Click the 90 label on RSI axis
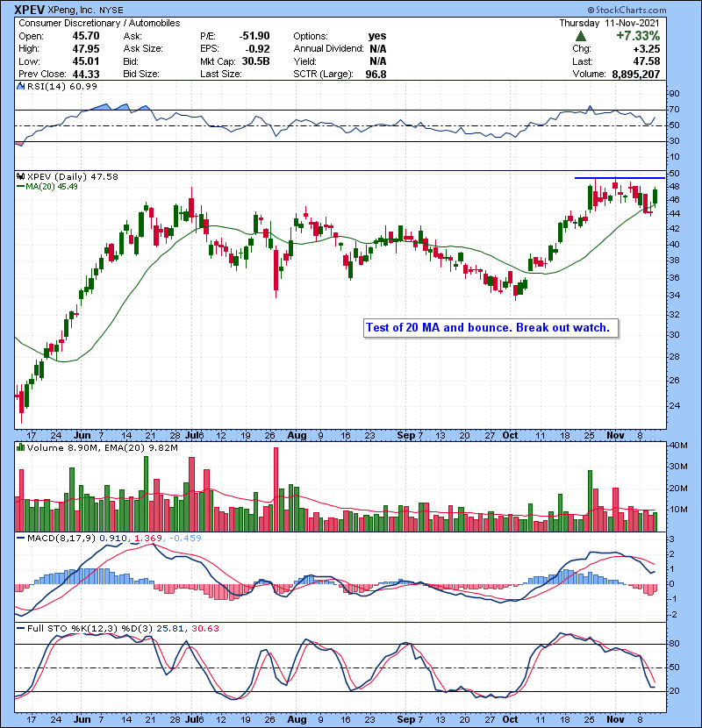This screenshot has width=702, height=728. coord(674,94)
